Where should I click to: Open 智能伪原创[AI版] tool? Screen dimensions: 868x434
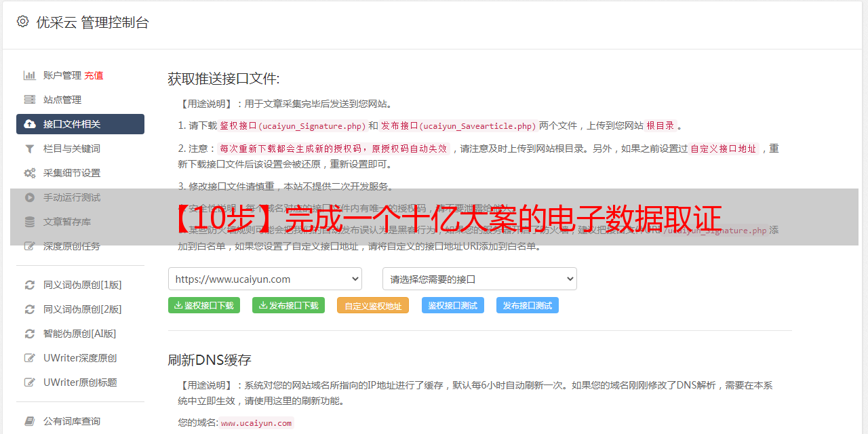click(80, 334)
